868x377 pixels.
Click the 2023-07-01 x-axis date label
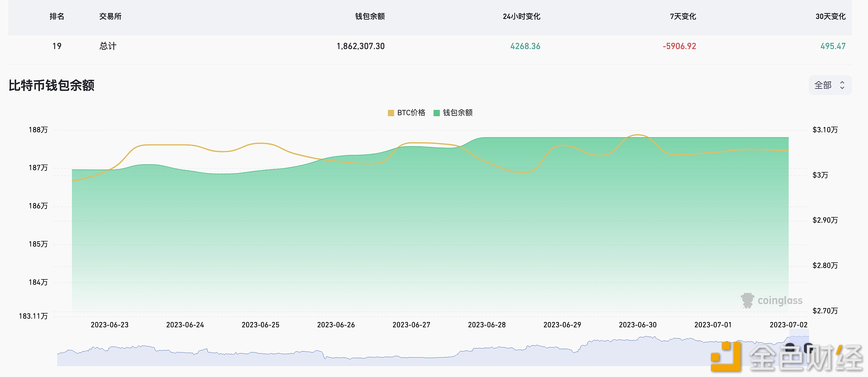point(713,325)
